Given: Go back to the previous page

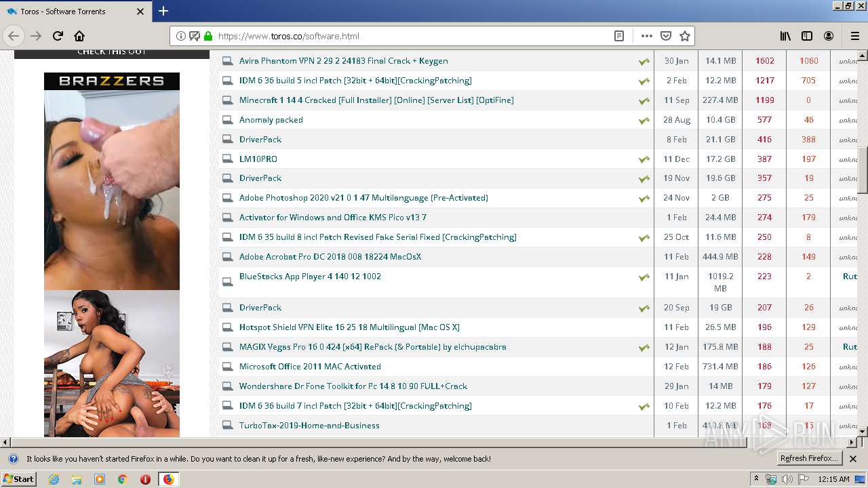Looking at the screenshot, I should tap(14, 36).
